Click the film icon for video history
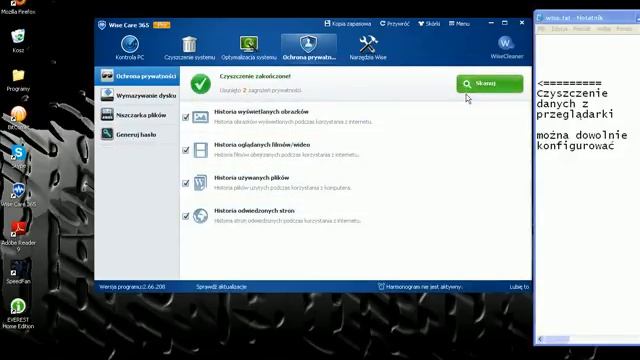The image size is (640, 360). click(x=200, y=150)
